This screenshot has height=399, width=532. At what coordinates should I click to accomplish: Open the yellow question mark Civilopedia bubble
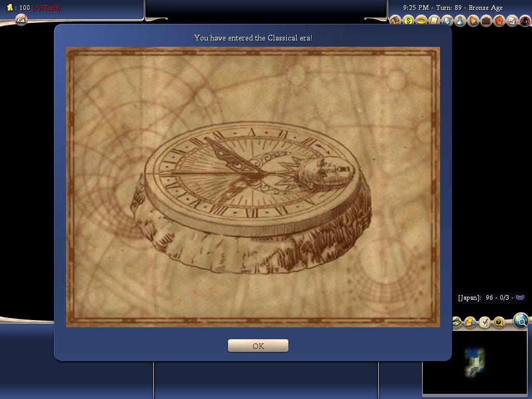(499, 322)
